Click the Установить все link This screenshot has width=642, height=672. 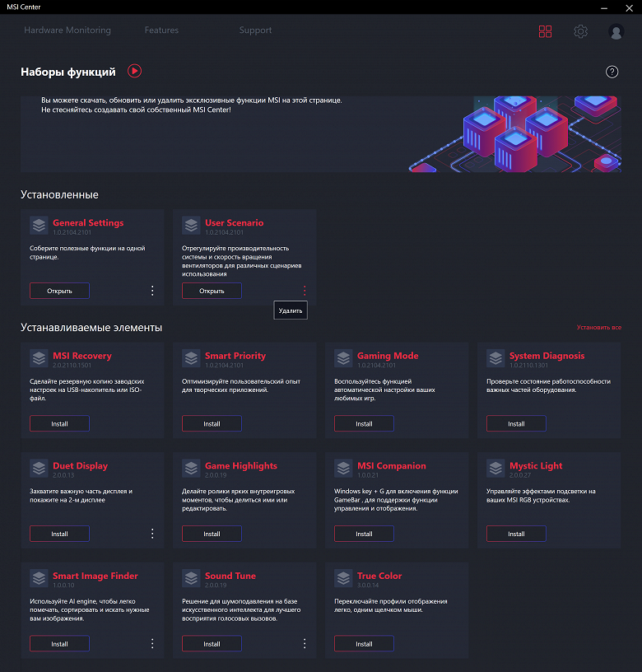(598, 328)
